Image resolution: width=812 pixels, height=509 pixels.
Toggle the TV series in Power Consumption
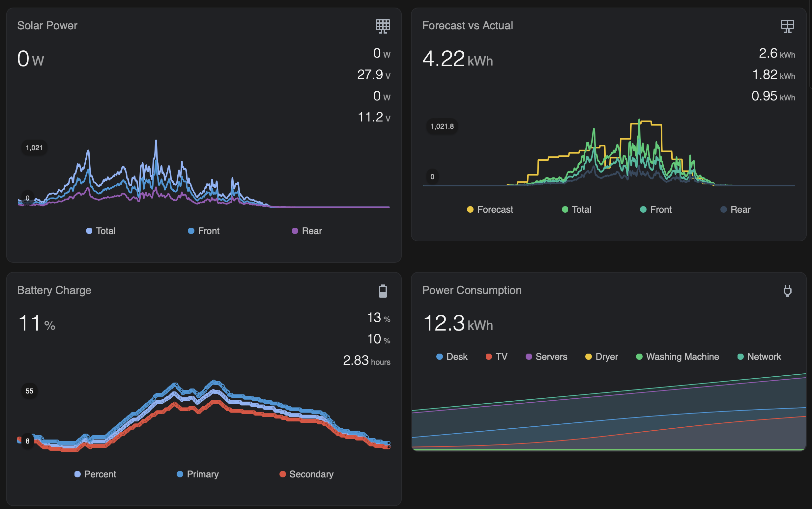(496, 357)
